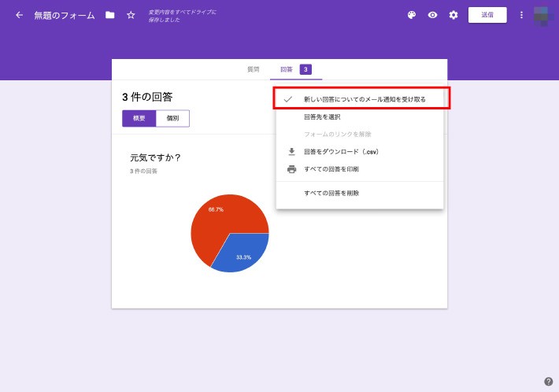
Task: Click the form title 無題のフォーム
Action: [65, 15]
